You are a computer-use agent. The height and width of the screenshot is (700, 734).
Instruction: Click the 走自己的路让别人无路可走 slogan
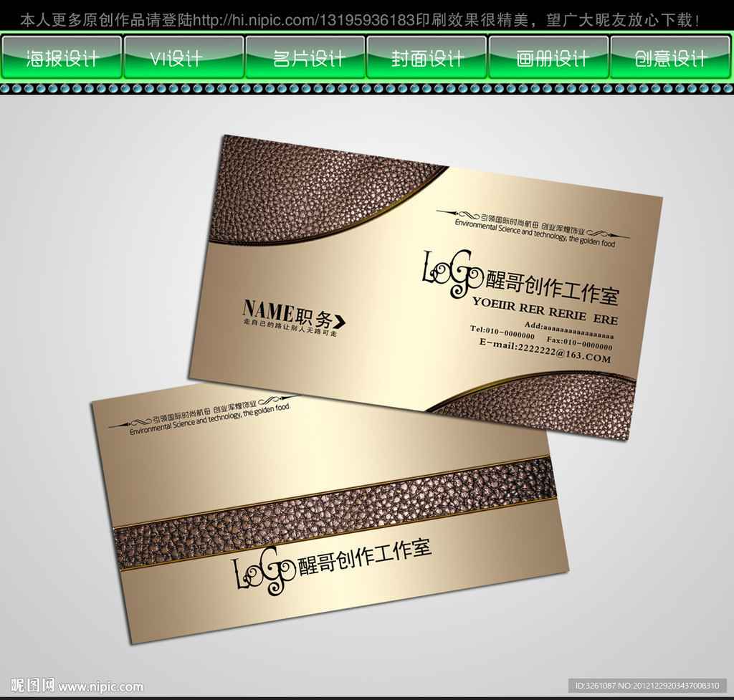tap(290, 327)
